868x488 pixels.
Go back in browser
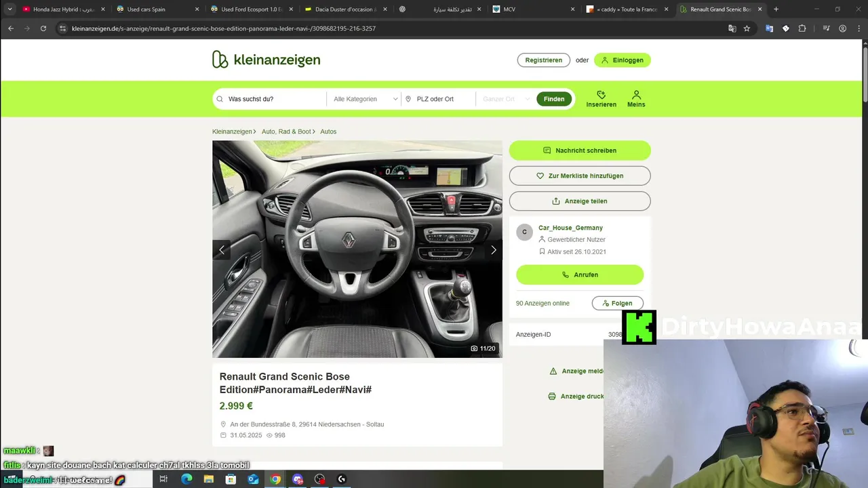coord(11,28)
